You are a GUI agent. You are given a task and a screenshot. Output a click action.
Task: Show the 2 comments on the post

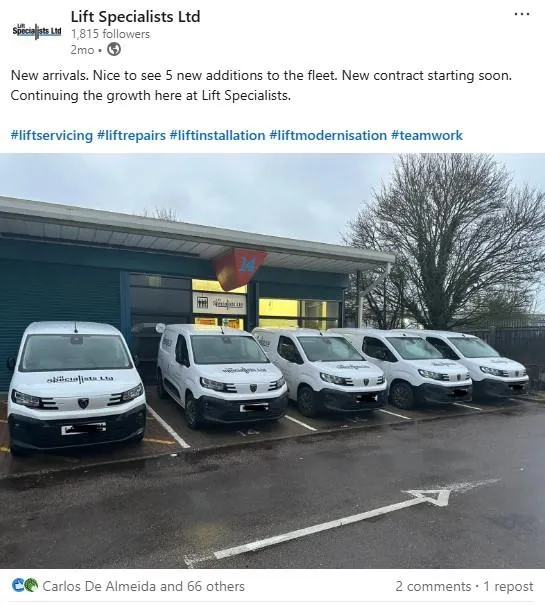coord(433,586)
